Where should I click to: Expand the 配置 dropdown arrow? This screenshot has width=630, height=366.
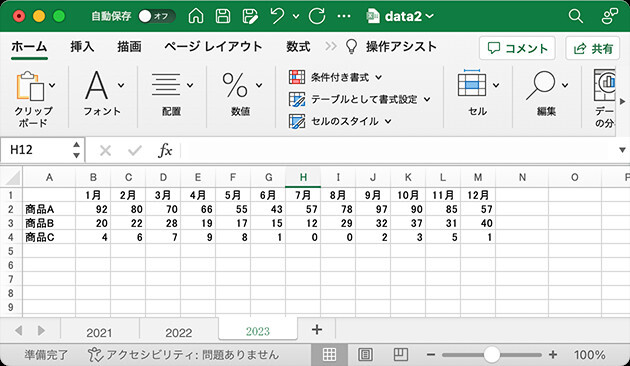(190, 85)
